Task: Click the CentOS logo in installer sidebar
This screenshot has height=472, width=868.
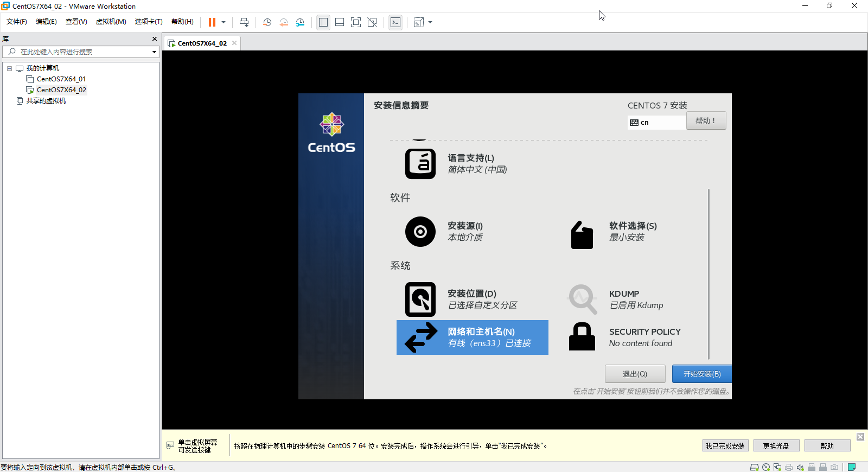Action: [x=331, y=133]
